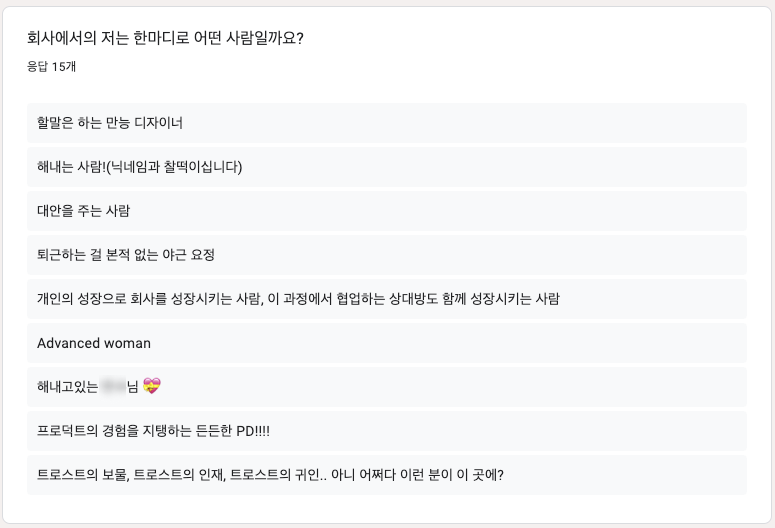Click the '응답 15개' response count label
Screen dimensions: 775x528
[51, 66]
